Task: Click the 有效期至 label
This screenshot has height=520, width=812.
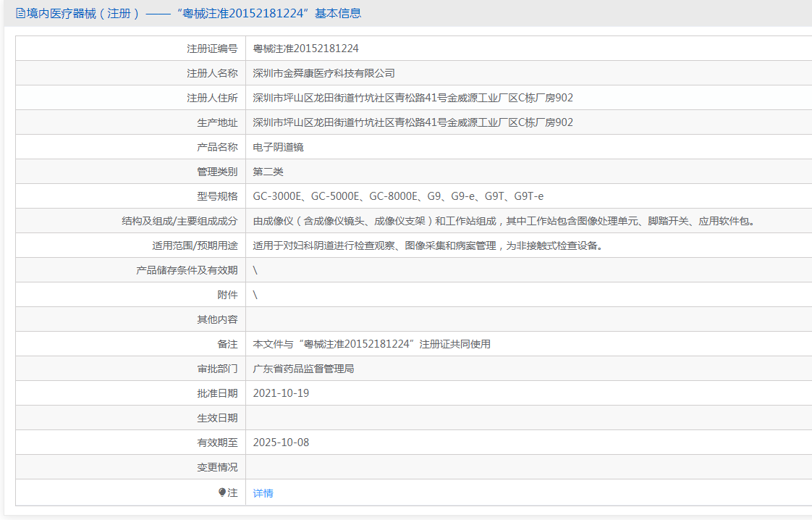Action: pyautogui.click(x=218, y=443)
